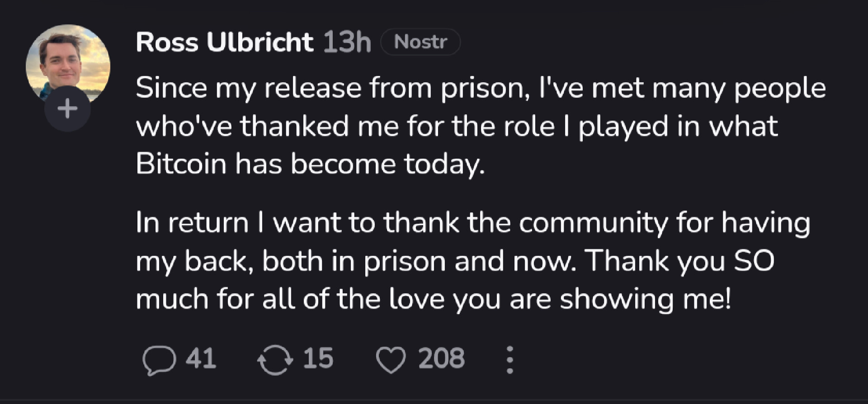Click the Nostr source badge
The width and height of the screenshot is (868, 404).
tap(420, 42)
